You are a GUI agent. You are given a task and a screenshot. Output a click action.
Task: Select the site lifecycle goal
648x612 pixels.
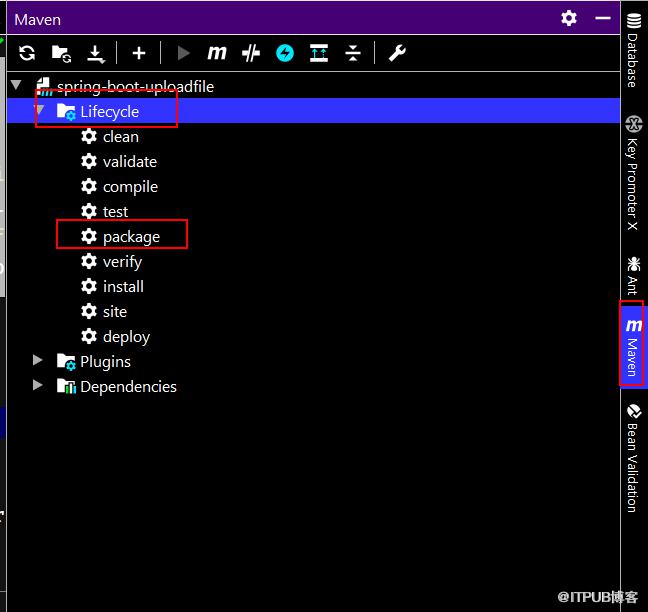(115, 312)
